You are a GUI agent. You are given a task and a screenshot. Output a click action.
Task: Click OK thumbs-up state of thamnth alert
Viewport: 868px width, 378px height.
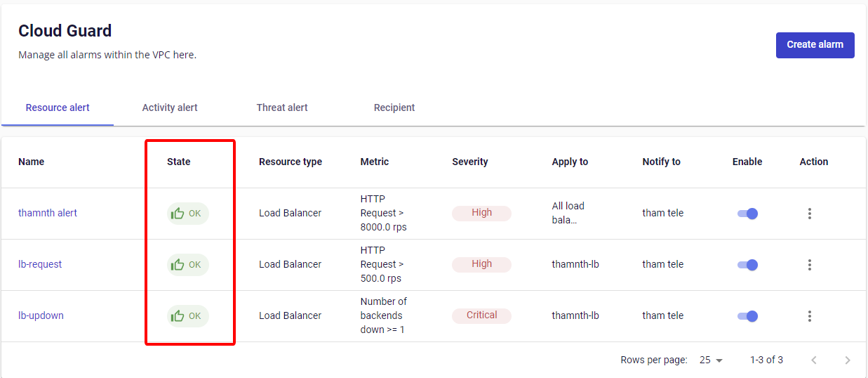tap(187, 214)
